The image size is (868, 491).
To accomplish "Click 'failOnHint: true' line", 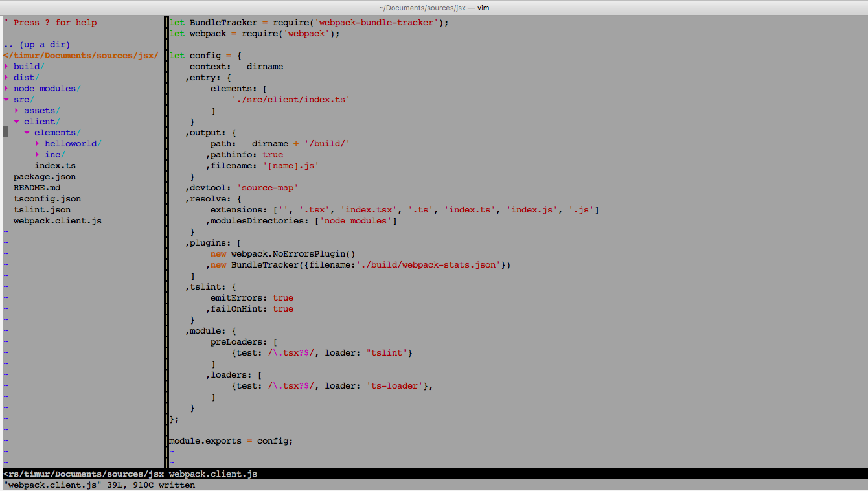I will [249, 309].
